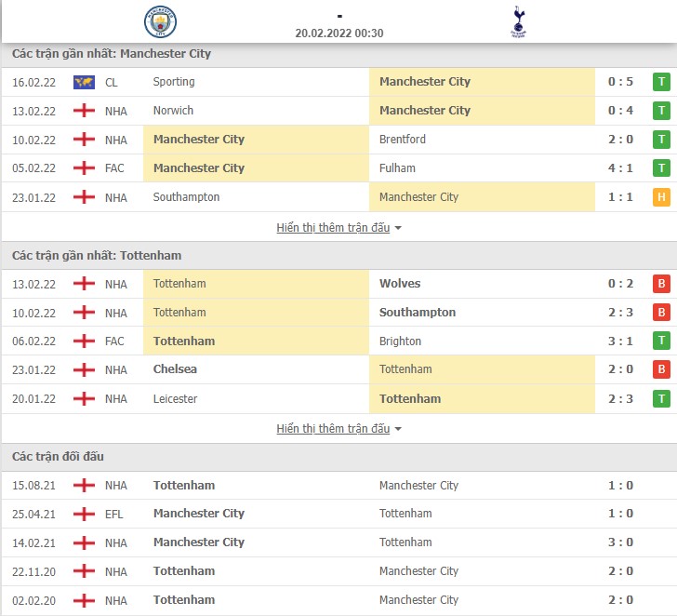The width and height of the screenshot is (677, 616).
Task: Expand more Tottenham matches
Action: click(x=333, y=429)
